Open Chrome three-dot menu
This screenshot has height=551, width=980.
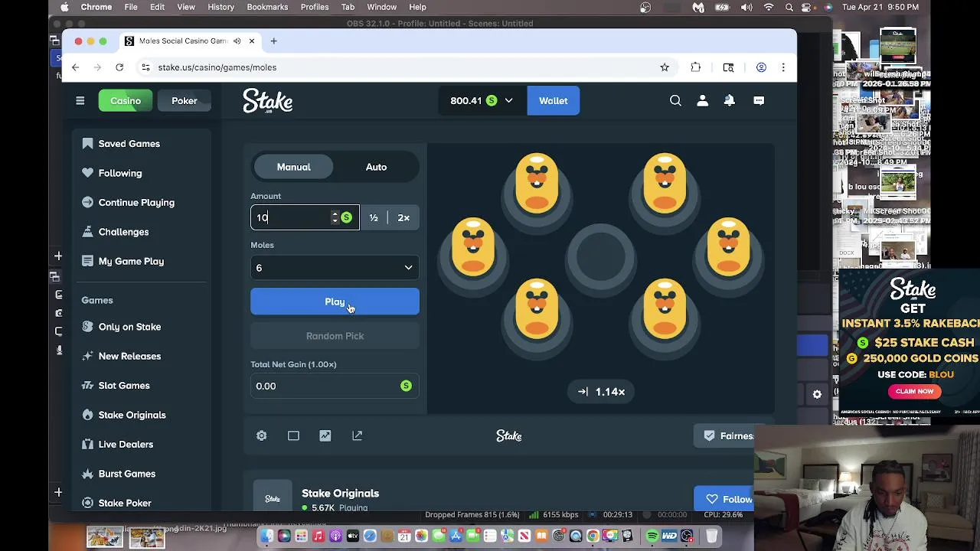click(x=783, y=67)
